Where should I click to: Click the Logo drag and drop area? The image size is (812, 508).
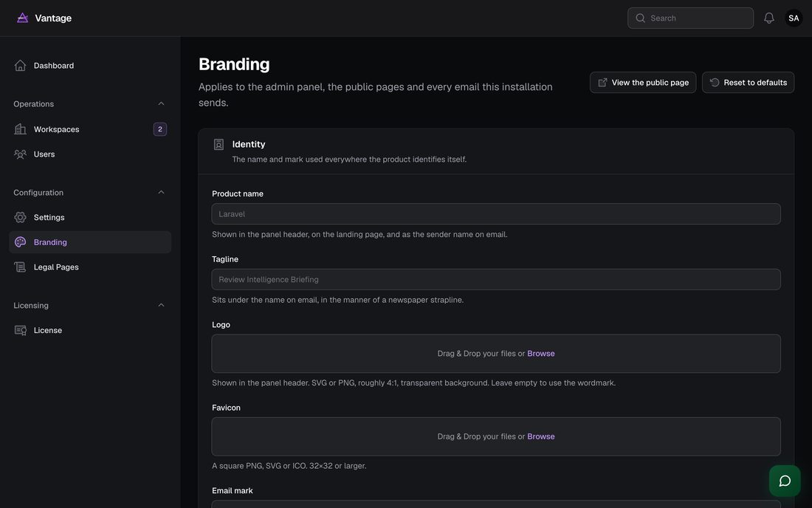coord(496,354)
